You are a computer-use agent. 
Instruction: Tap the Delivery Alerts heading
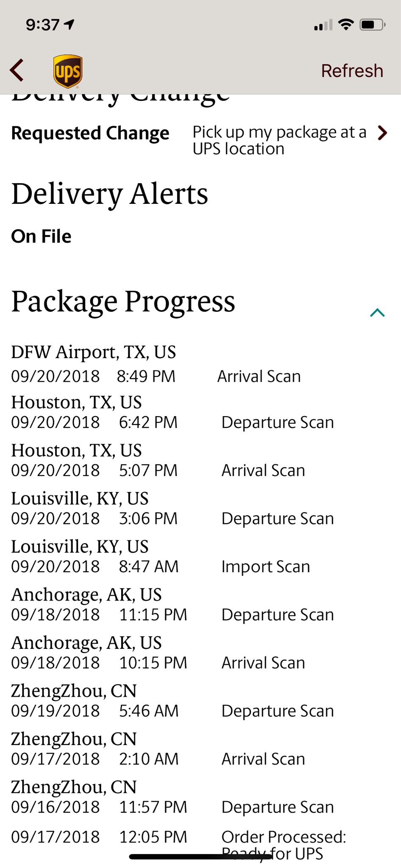pyautogui.click(x=110, y=194)
